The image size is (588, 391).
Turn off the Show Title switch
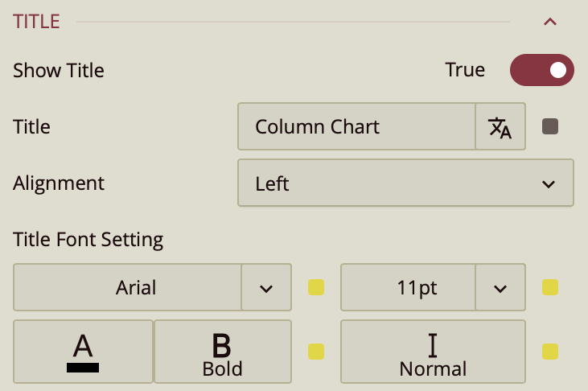(541, 70)
